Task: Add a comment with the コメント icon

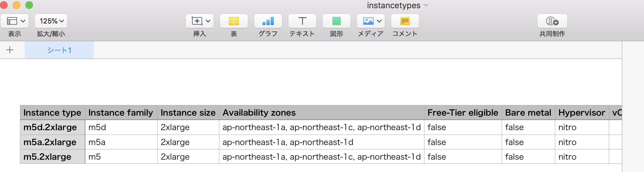Action: [x=405, y=21]
